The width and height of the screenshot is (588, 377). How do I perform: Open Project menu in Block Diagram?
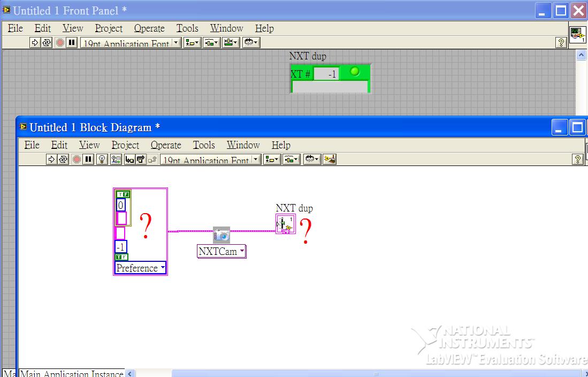pos(125,145)
